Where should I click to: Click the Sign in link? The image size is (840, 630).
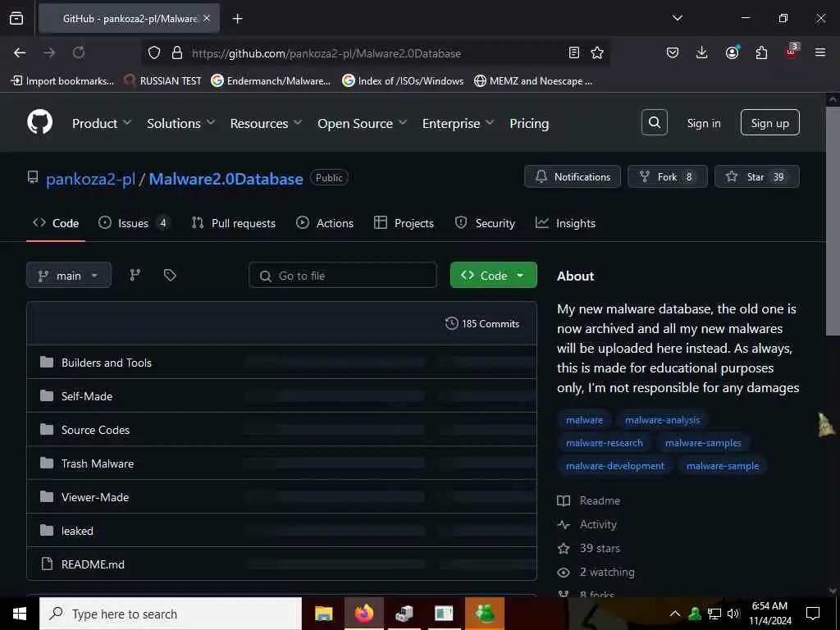click(703, 123)
